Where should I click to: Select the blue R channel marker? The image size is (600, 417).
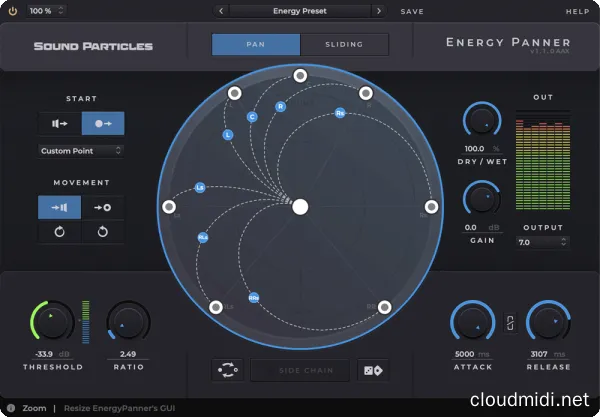coord(280,106)
